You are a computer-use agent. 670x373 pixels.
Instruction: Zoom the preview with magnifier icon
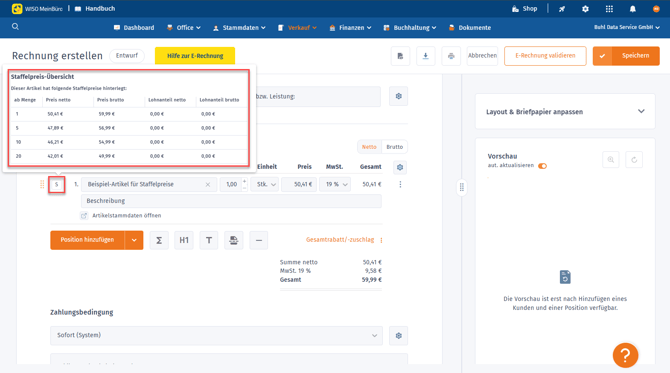coord(611,160)
